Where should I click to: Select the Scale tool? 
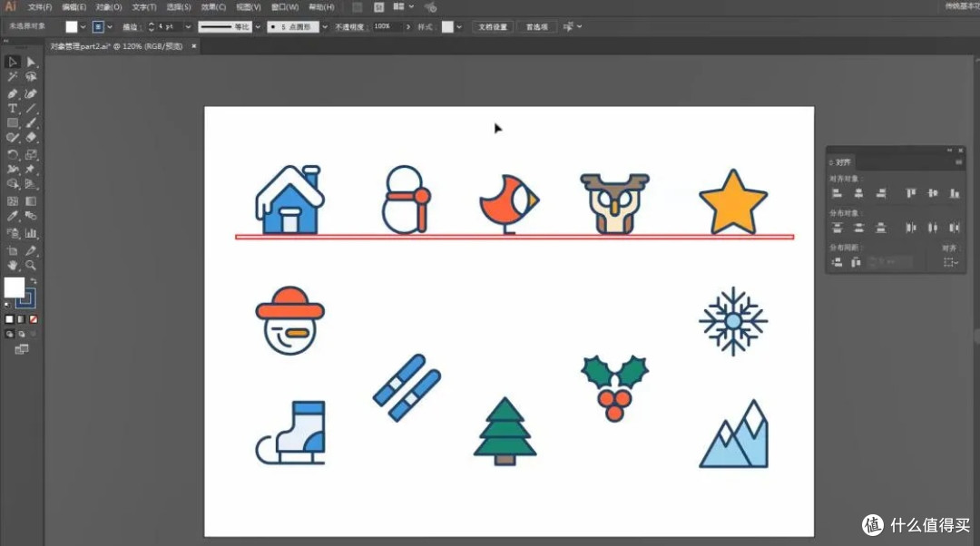point(31,154)
